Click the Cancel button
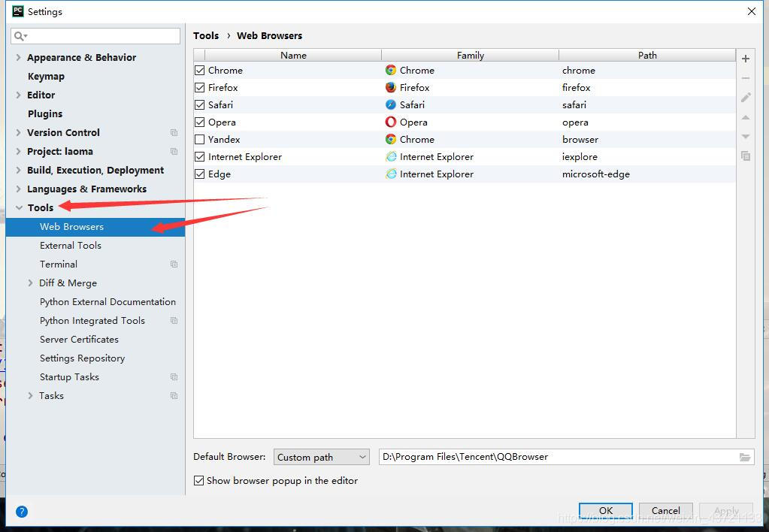The width and height of the screenshot is (769, 532). 665,510
